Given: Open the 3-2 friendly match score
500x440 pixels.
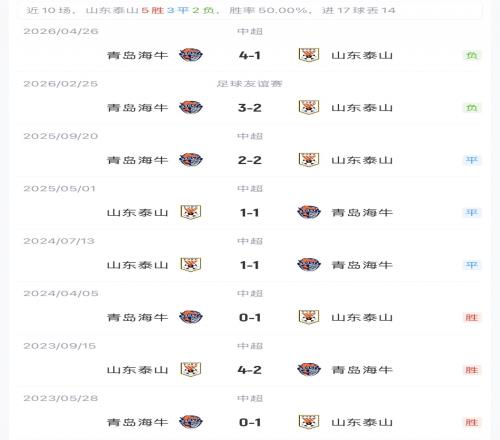Looking at the screenshot, I should 250,108.
